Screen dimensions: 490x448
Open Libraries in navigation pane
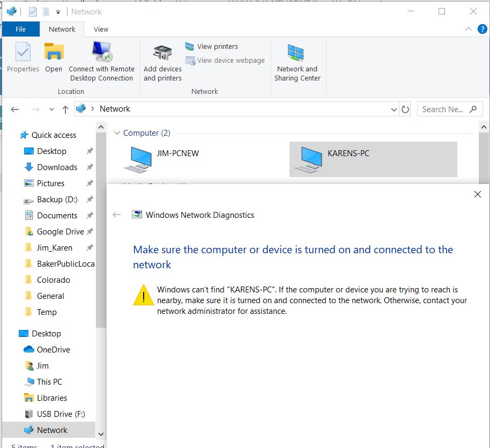pos(52,398)
